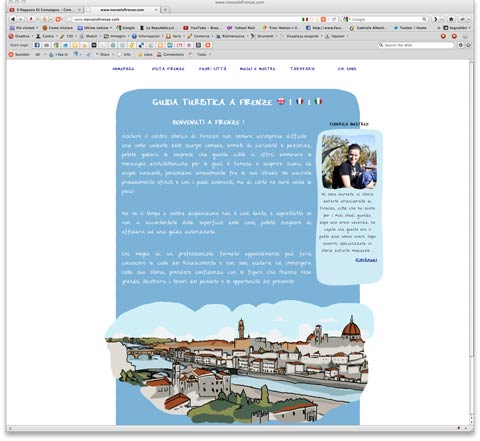Image resolution: width=480 pixels, height=441 pixels.
Task: Click the Gmail envelope icon in Share page toolbar
Action: tap(179, 45)
